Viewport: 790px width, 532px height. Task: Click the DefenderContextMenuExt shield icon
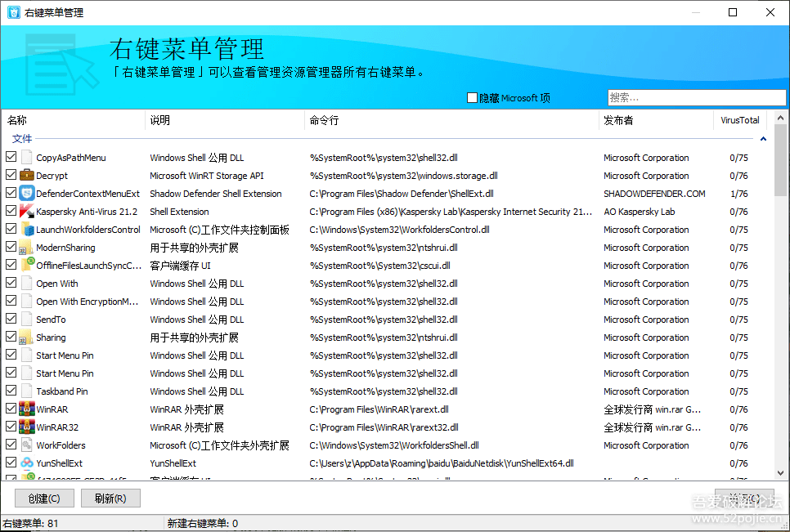coord(27,194)
